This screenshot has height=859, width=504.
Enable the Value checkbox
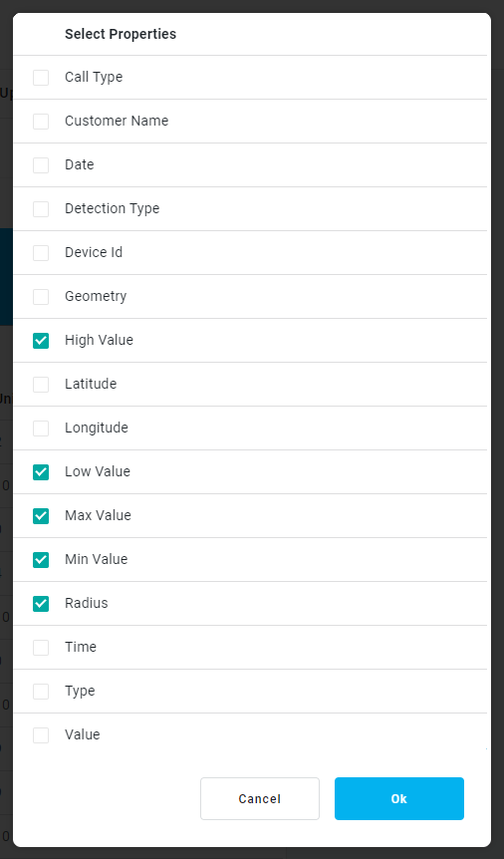pyautogui.click(x=41, y=735)
